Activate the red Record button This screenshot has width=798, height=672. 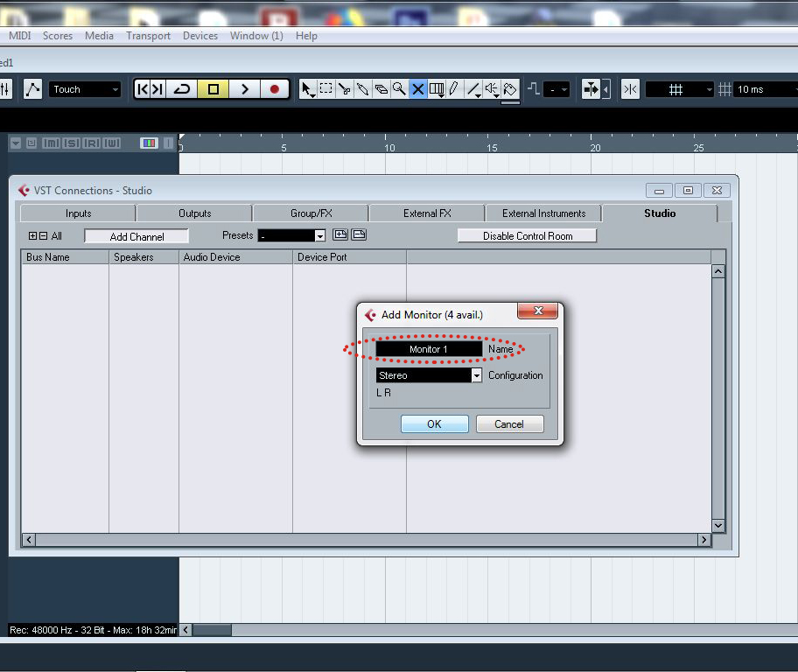click(275, 89)
